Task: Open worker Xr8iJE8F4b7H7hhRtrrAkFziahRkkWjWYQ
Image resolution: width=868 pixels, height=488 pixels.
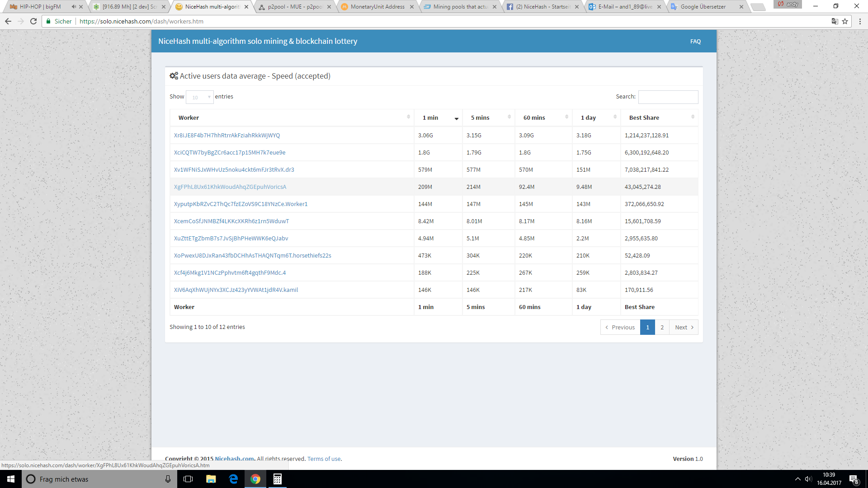Action: [x=227, y=135]
